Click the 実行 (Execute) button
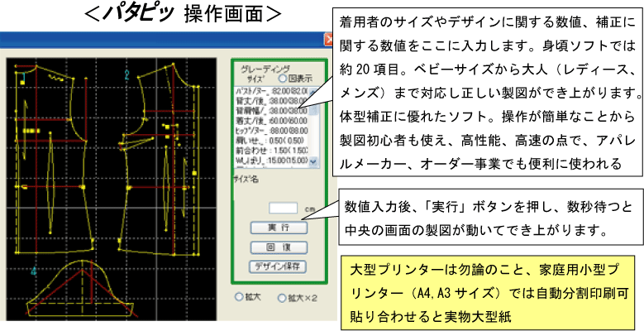The height and width of the screenshot is (331, 644). click(279, 228)
